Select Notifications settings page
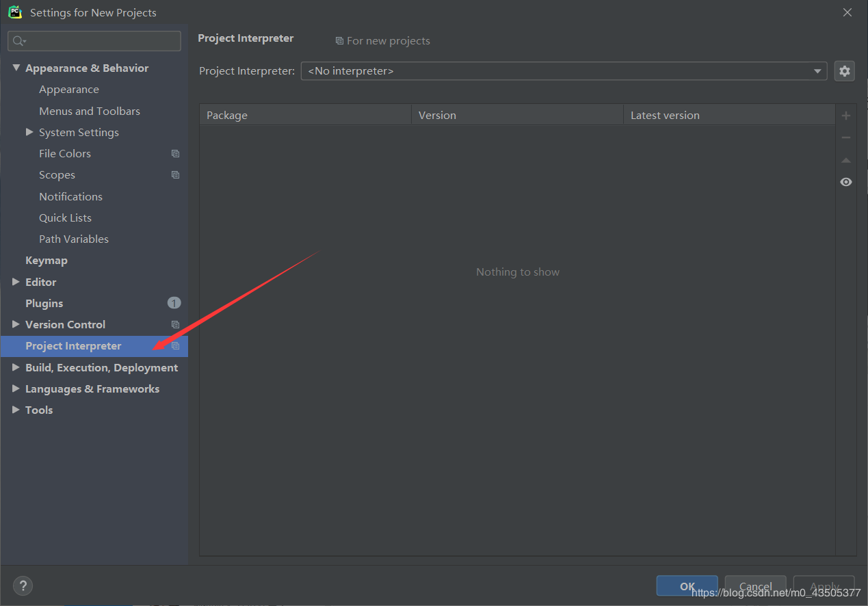Viewport: 868px width, 606px height. click(70, 196)
